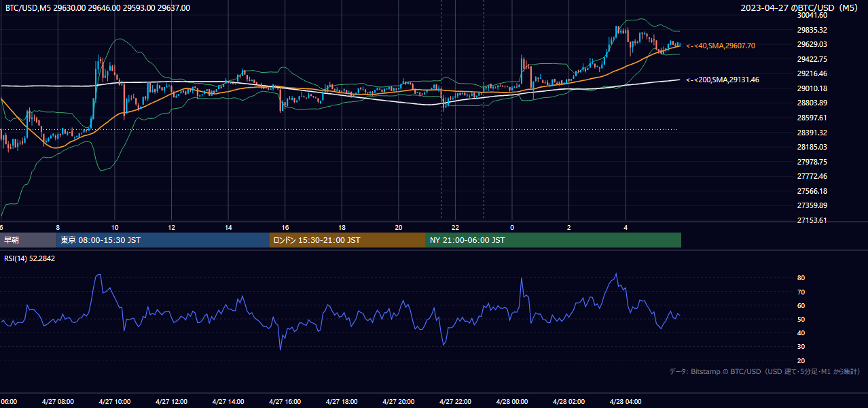Click RSI axis level 50
Screen dimensions: 868x408
pos(801,319)
